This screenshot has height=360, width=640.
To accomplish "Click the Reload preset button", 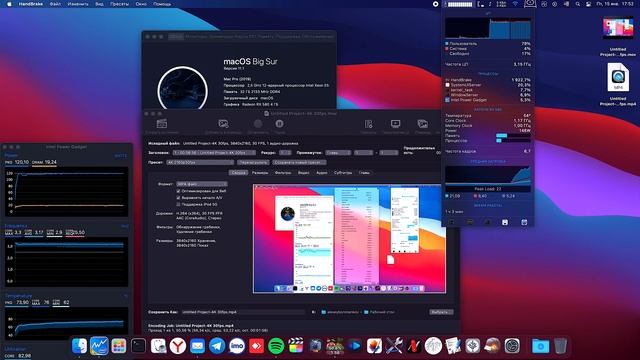I will (253, 162).
